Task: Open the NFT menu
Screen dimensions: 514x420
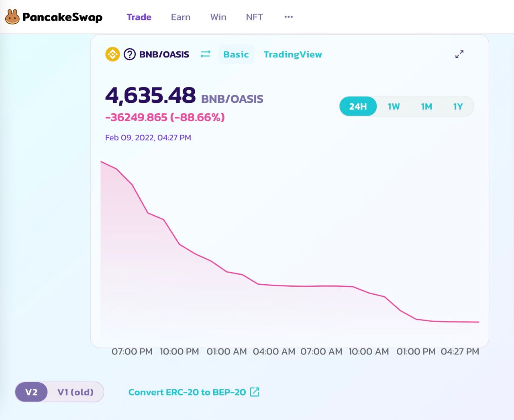Action: tap(255, 17)
